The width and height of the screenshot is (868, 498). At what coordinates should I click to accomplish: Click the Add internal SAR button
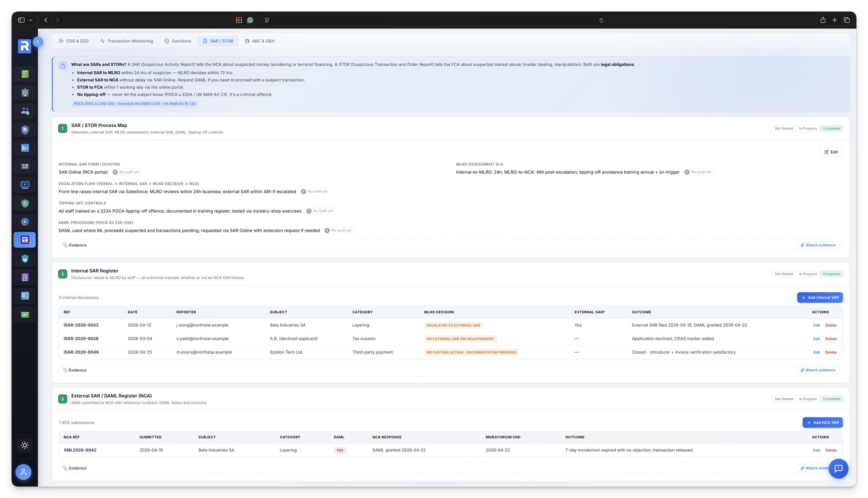click(820, 297)
